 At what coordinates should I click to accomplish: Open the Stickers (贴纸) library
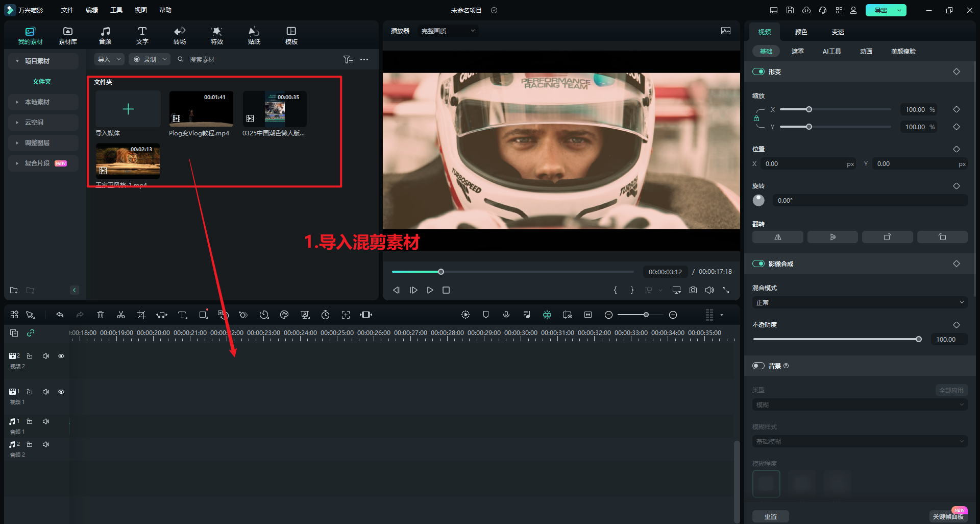pos(254,36)
